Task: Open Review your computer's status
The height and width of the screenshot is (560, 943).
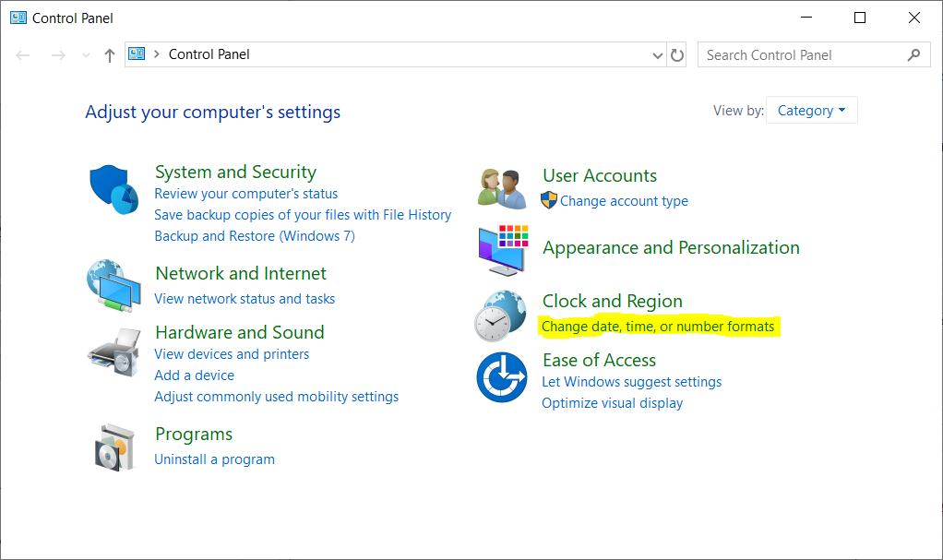Action: pos(246,194)
